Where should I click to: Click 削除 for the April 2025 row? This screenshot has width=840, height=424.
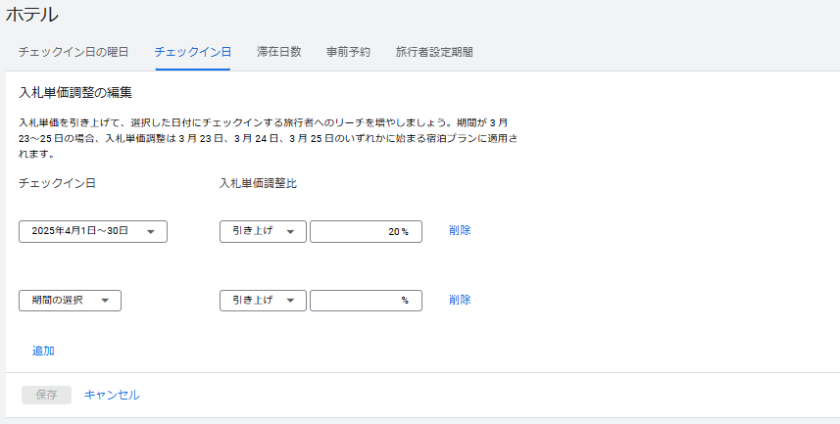460,230
